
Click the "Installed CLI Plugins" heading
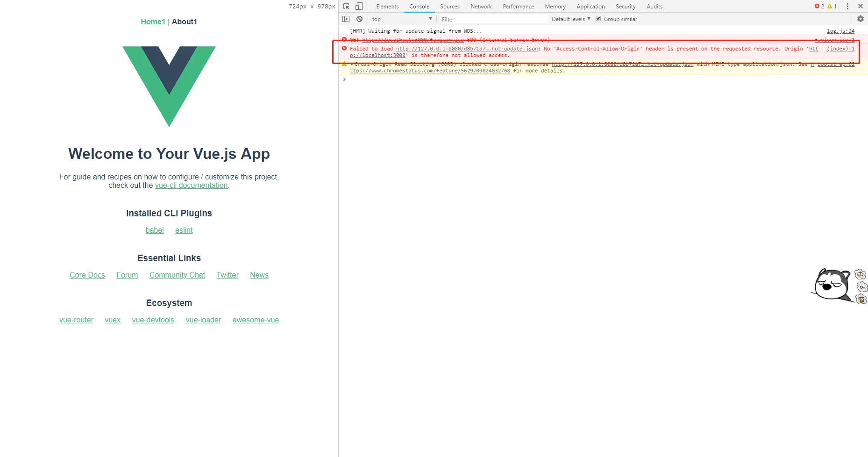click(169, 214)
